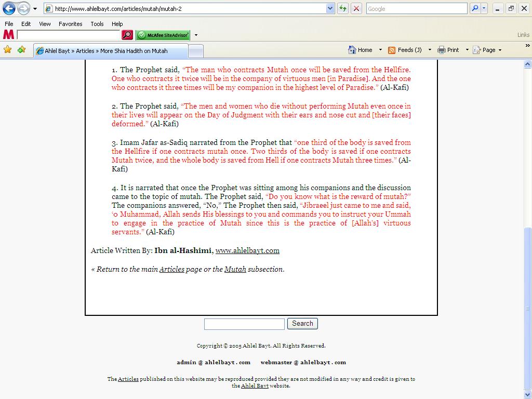Click the scrollbar up arrow
The height and width of the screenshot is (399, 532).
tap(528, 64)
